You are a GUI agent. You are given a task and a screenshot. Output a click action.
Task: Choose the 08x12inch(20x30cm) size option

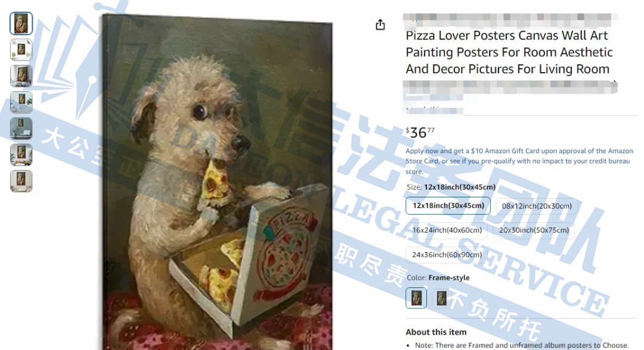coord(537,206)
